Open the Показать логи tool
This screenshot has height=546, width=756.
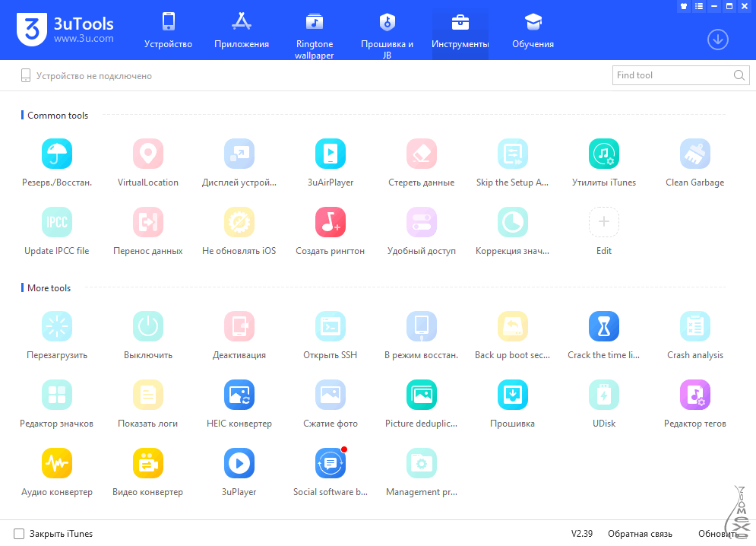(x=148, y=395)
